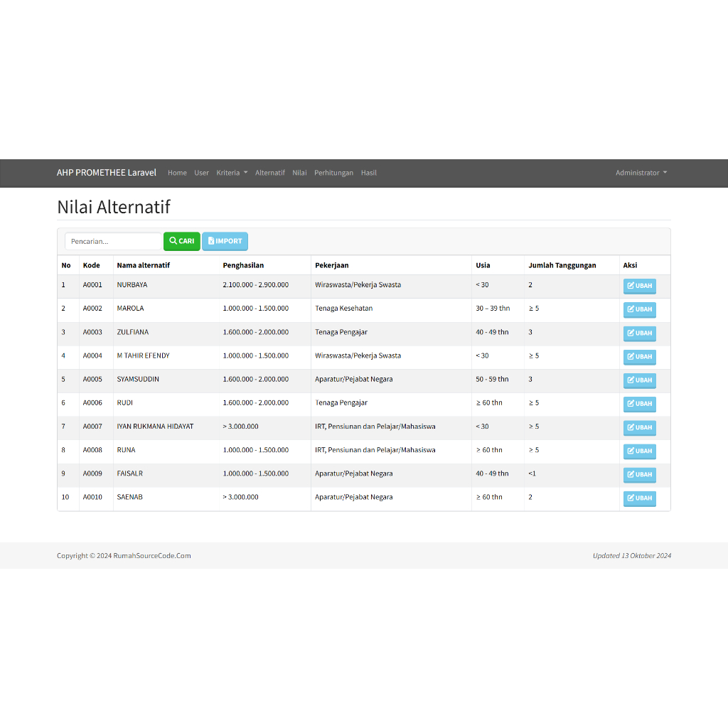Click the IMPORT button
This screenshot has width=728, height=728.
click(x=225, y=242)
